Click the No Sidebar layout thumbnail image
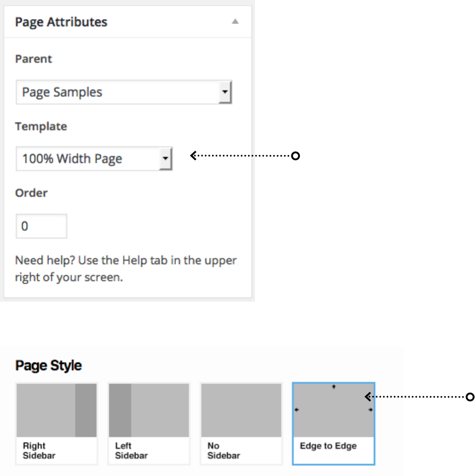475x476 pixels. coord(241,410)
